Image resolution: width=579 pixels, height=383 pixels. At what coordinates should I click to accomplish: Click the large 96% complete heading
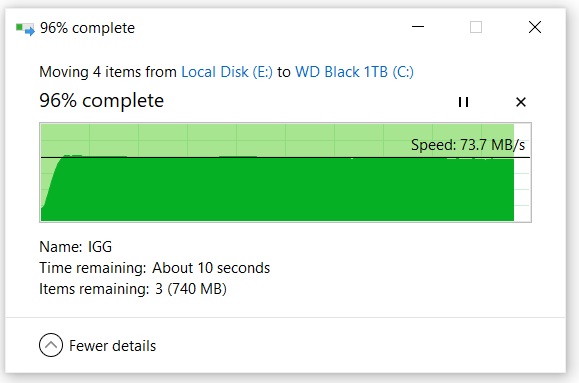(x=102, y=100)
